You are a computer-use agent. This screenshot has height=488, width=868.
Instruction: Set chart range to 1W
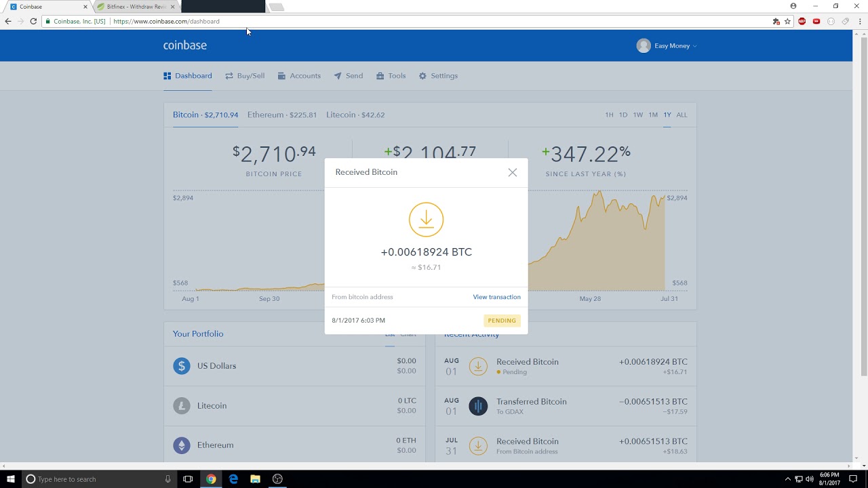click(x=638, y=115)
